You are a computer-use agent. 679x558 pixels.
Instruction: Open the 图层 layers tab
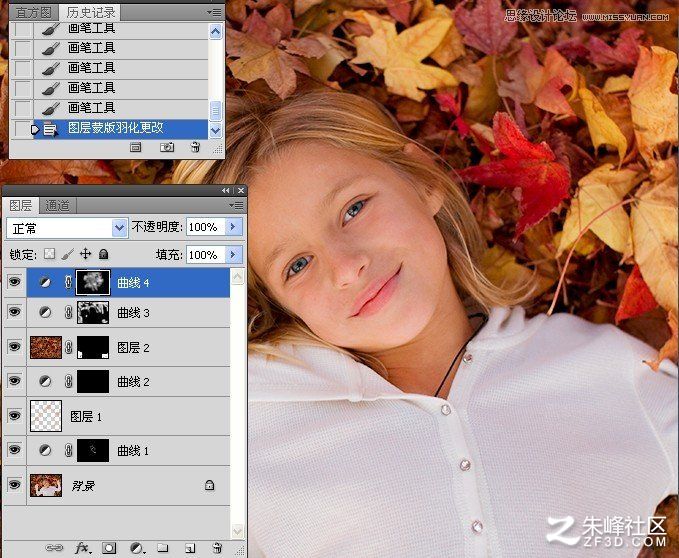[x=21, y=205]
